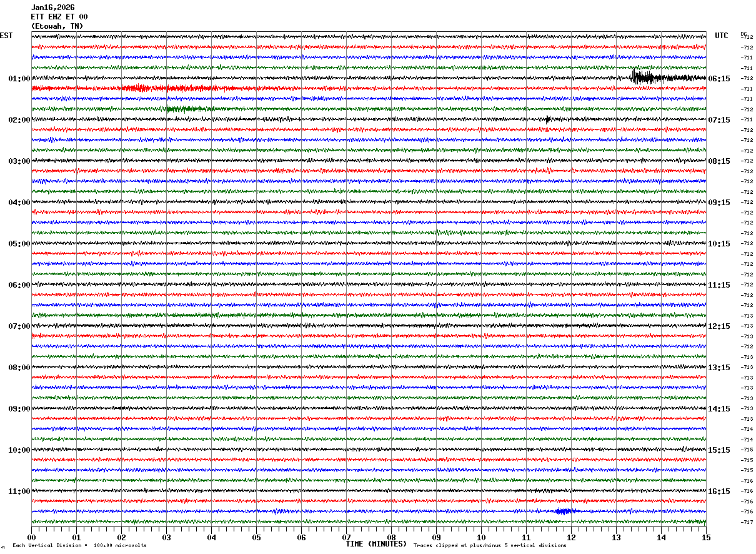Image resolution: width=756 pixels, height=554 pixels.
Task: Click minute 12 on the time axis
Action: pyautogui.click(x=571, y=537)
